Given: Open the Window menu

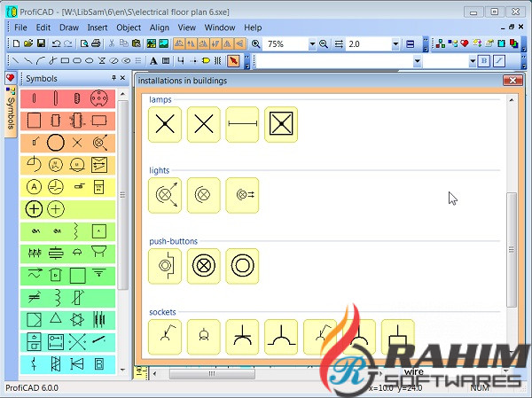Looking at the screenshot, I should [220, 27].
